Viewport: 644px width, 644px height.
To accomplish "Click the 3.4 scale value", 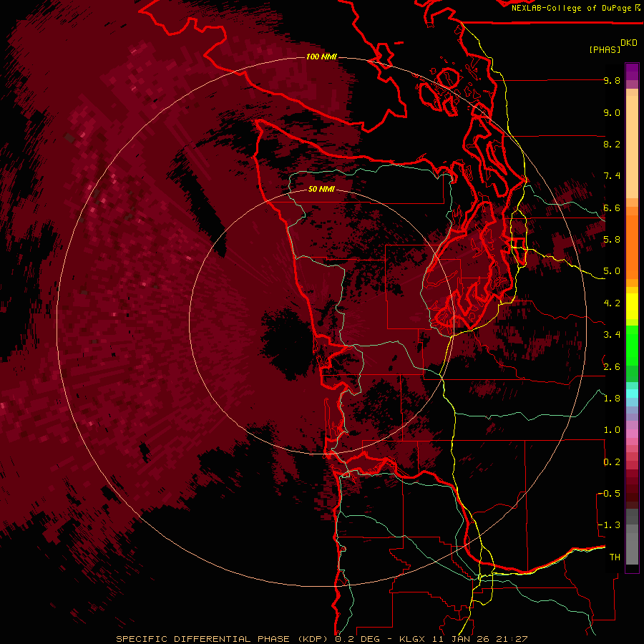I will pyautogui.click(x=612, y=335).
